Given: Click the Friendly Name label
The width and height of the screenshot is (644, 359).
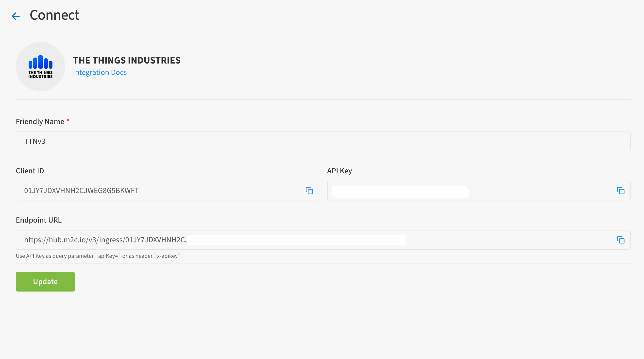Looking at the screenshot, I should [x=40, y=122].
